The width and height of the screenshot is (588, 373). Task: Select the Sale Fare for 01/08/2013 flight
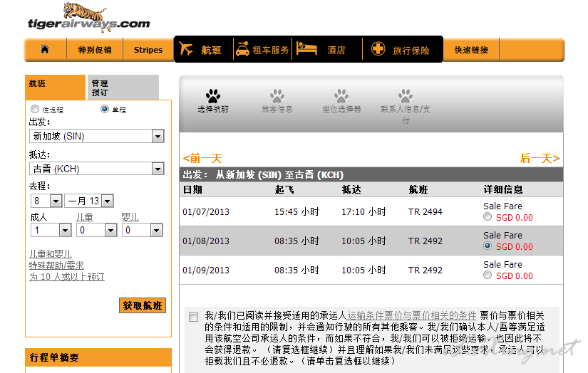pos(488,246)
